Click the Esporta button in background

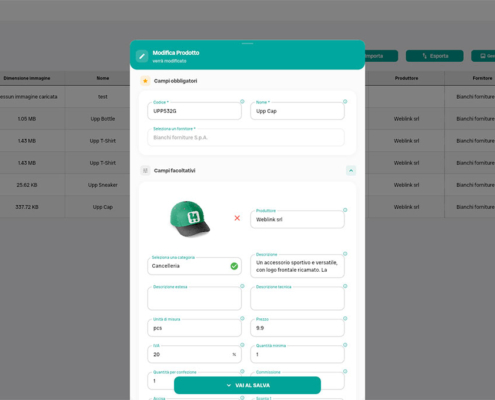point(435,56)
